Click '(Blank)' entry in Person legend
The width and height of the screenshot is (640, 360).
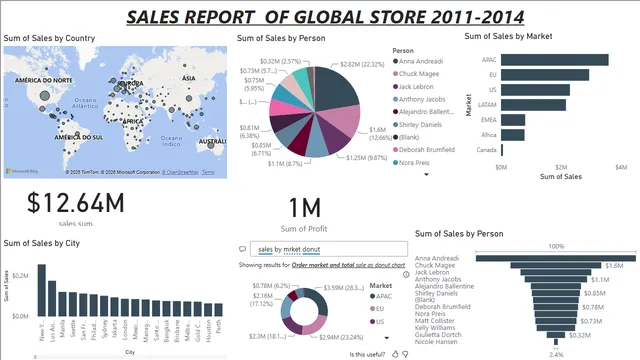(409, 137)
